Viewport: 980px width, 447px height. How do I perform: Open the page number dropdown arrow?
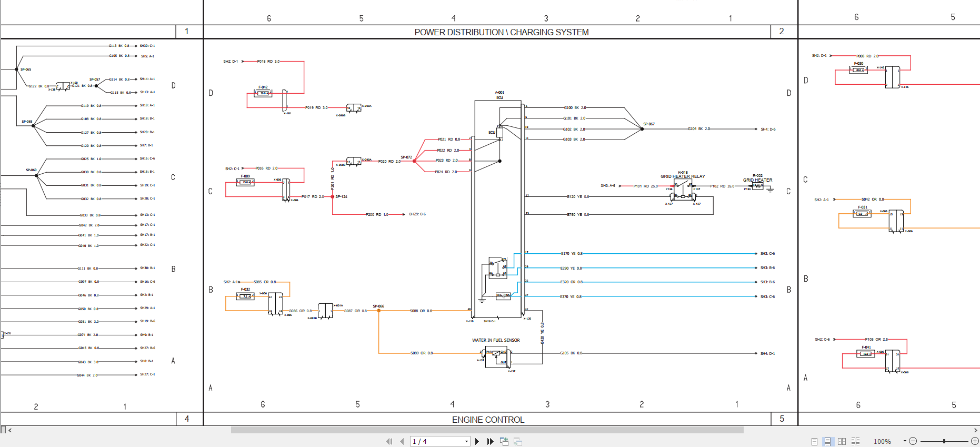466,441
